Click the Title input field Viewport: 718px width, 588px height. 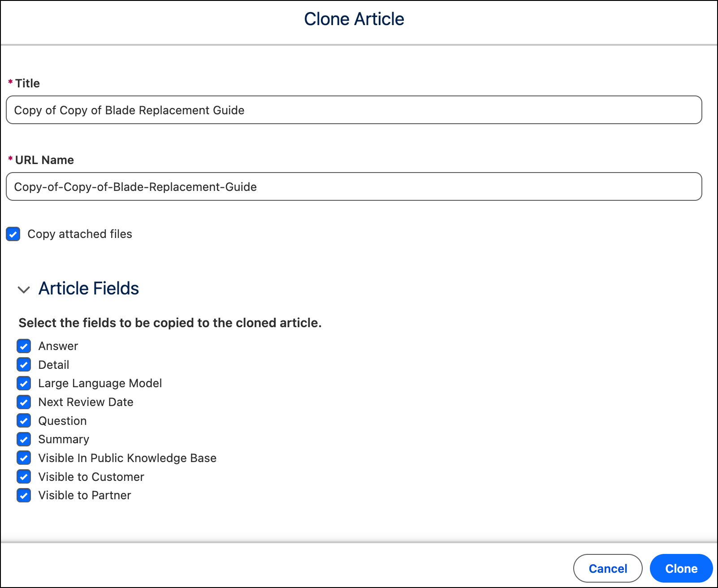click(x=354, y=110)
